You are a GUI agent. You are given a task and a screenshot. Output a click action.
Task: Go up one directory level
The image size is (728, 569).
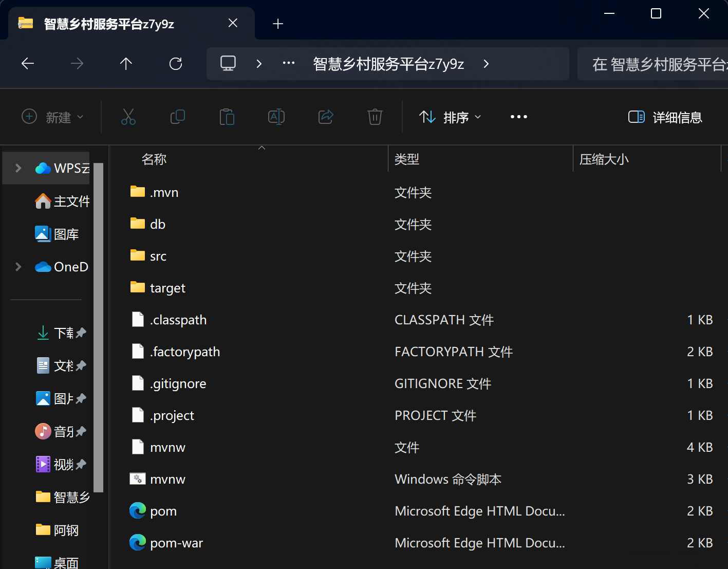pos(126,64)
